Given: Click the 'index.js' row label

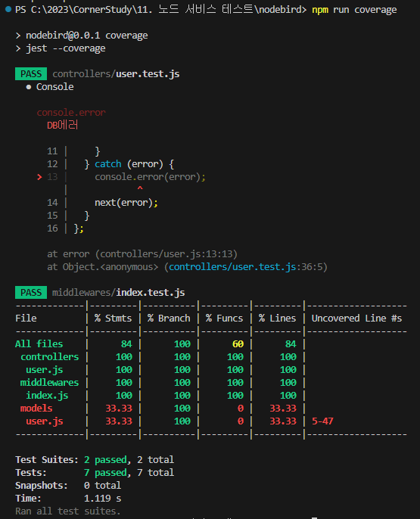Looking at the screenshot, I should click(47, 396).
